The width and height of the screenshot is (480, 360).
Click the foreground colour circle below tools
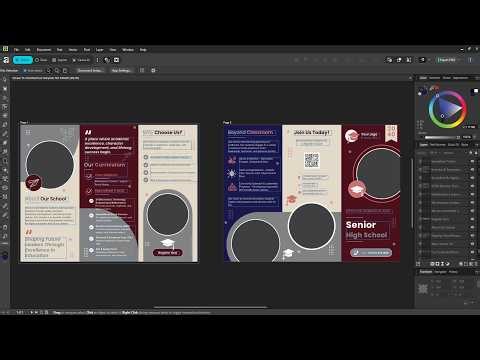point(5,256)
